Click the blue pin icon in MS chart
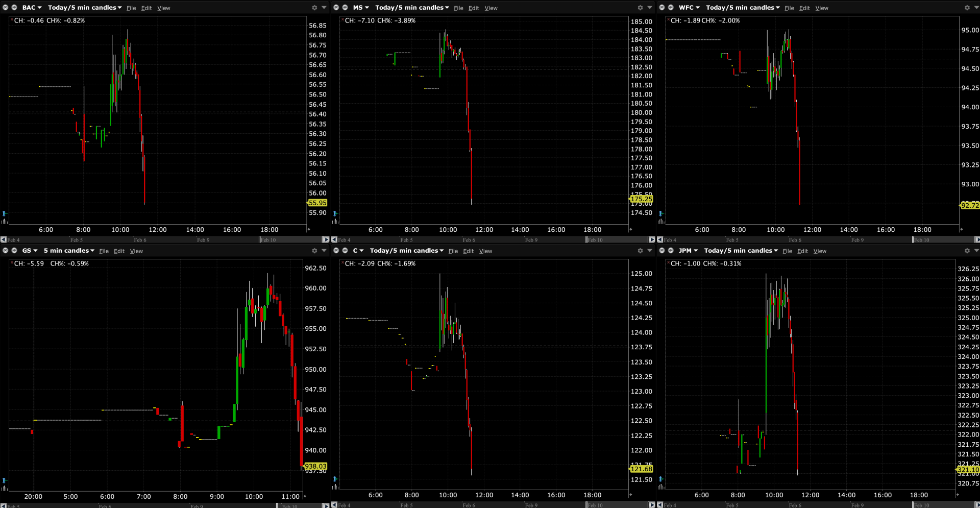980x508 pixels. [x=335, y=213]
